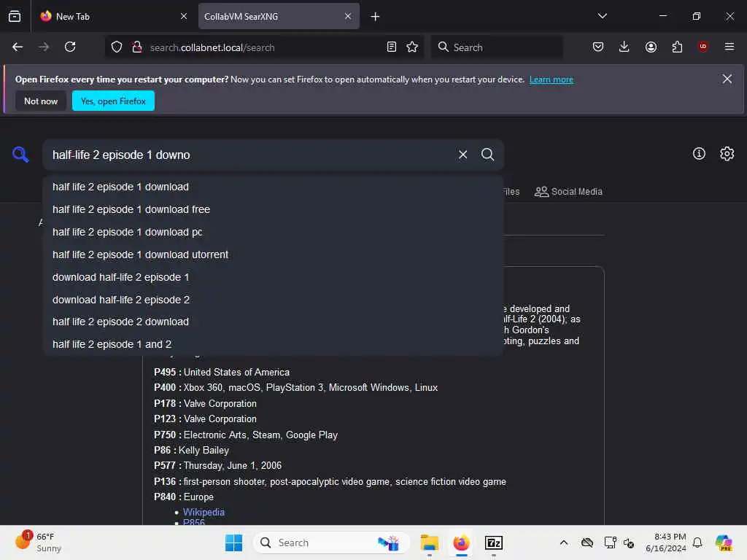Choose suggestion ending with download utorrent
Image resolution: width=747 pixels, height=560 pixels.
(273, 254)
